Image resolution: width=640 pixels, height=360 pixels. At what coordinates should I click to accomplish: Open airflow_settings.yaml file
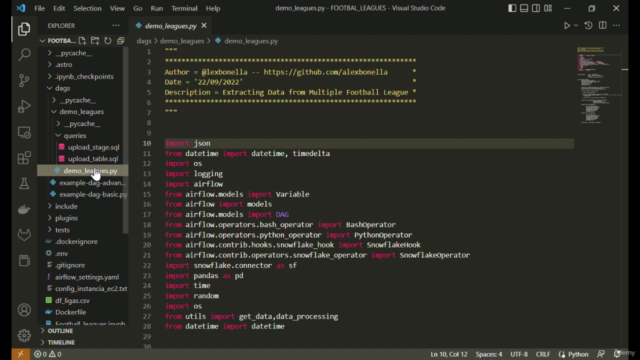tap(87, 277)
